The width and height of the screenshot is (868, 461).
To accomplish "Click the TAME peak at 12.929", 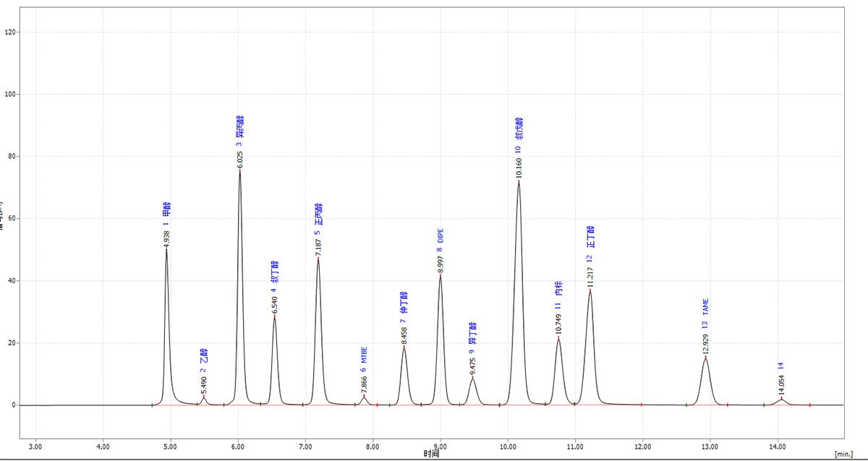I will pyautogui.click(x=705, y=356).
